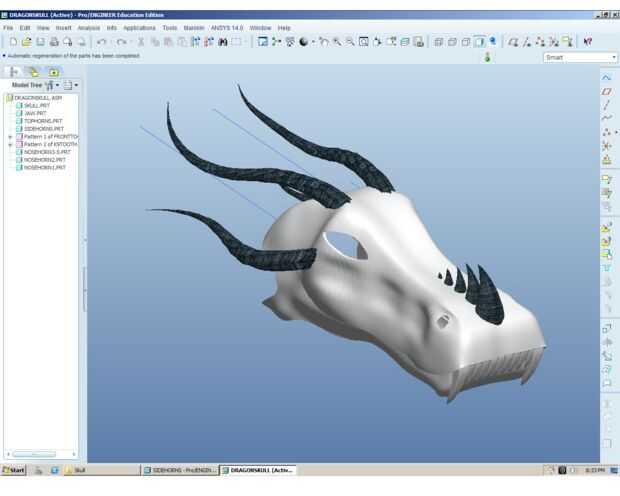Viewport: 620px width, 496px height.
Task: Open the Model Tree Settings dropdown
Action: (71, 85)
